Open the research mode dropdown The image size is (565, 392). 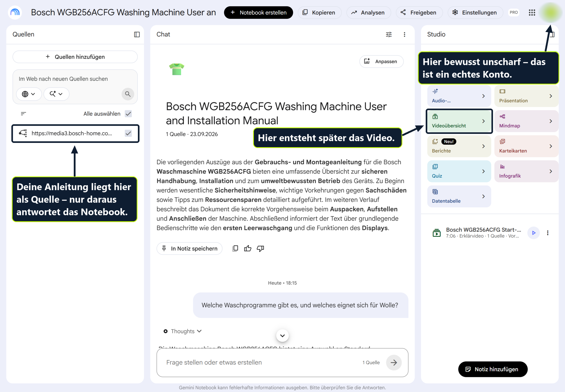pos(56,94)
